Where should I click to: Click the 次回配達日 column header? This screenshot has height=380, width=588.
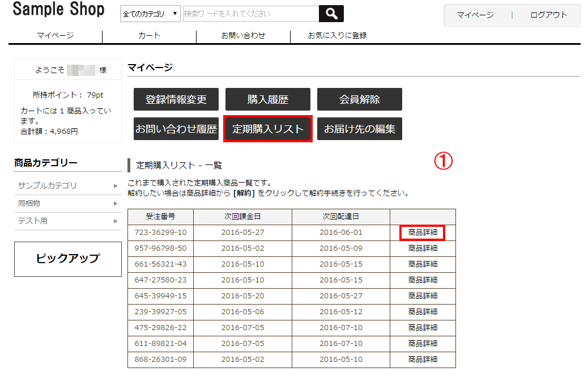341,216
